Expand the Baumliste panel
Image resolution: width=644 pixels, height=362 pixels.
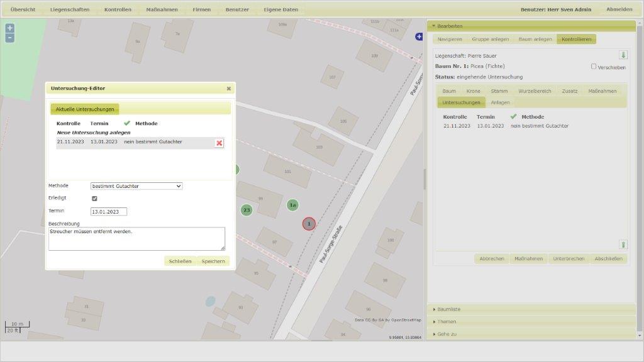(x=449, y=309)
